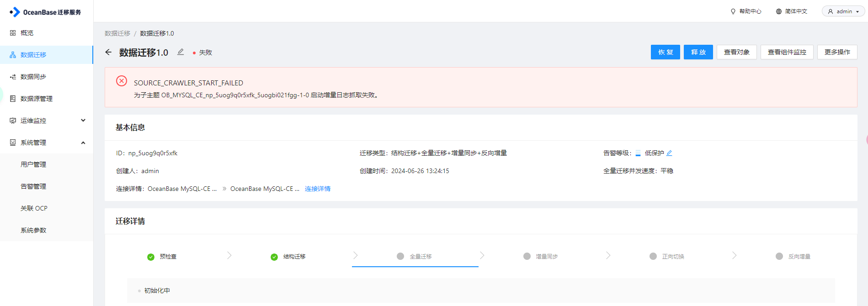Click the 数据同步 sidebar icon
868x306 pixels.
[x=13, y=77]
